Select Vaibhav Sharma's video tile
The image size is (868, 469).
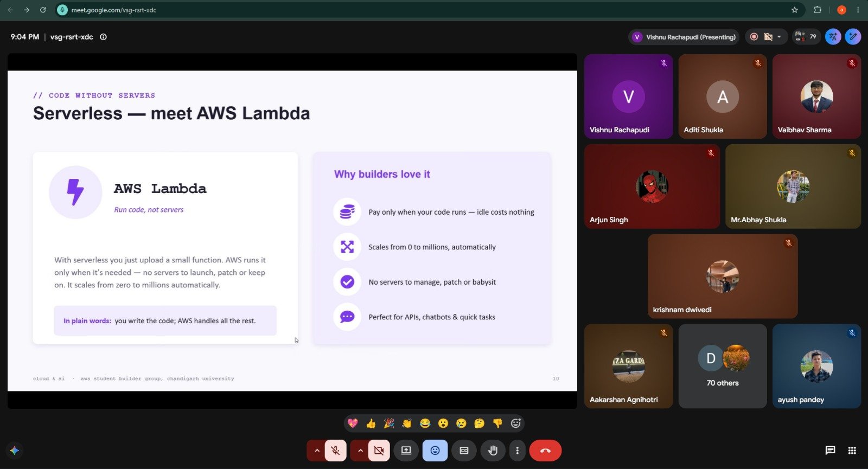(816, 96)
